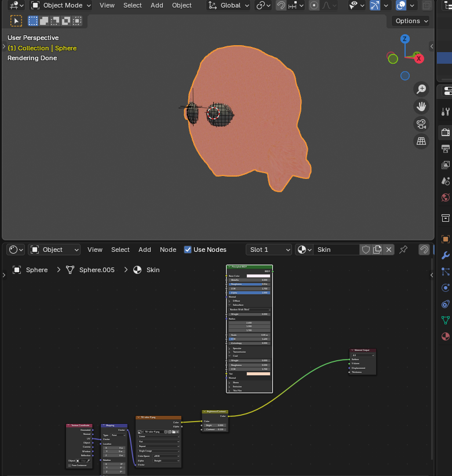The image size is (452, 476).
Task: Open the 3D viewport Object menu
Action: pos(181,5)
